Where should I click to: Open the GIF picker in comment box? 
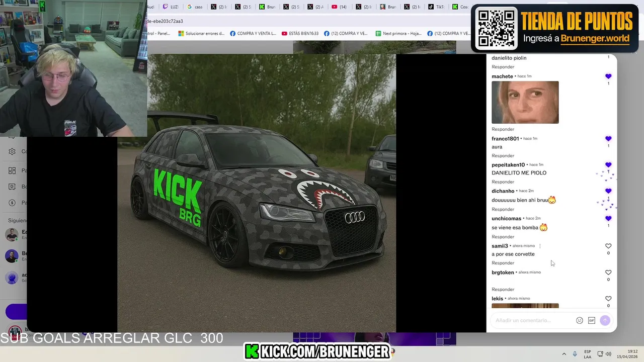coord(592,320)
